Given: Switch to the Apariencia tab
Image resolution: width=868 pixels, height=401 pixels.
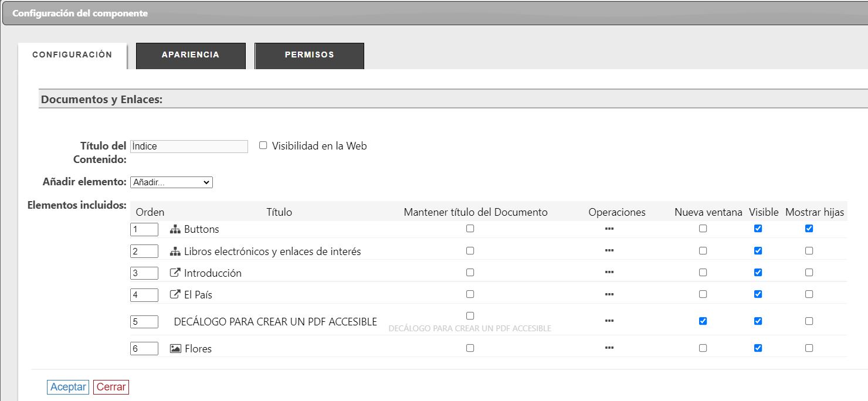Looking at the screenshot, I should (x=191, y=55).
